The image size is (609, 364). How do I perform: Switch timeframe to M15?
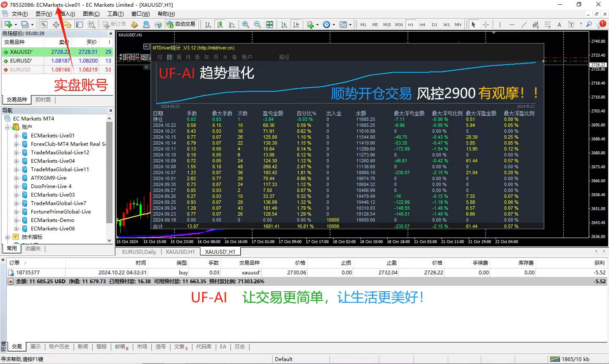(387, 25)
